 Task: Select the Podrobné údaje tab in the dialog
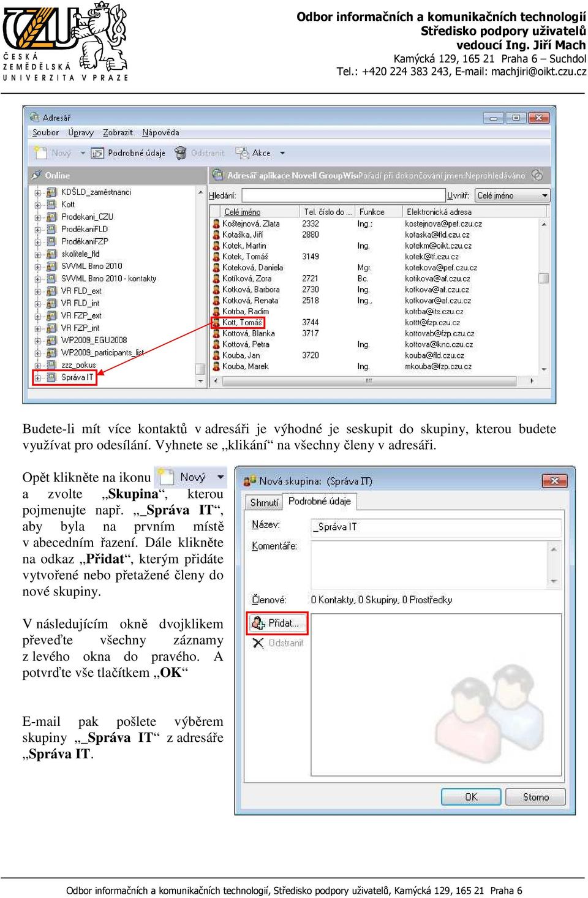click(x=320, y=501)
